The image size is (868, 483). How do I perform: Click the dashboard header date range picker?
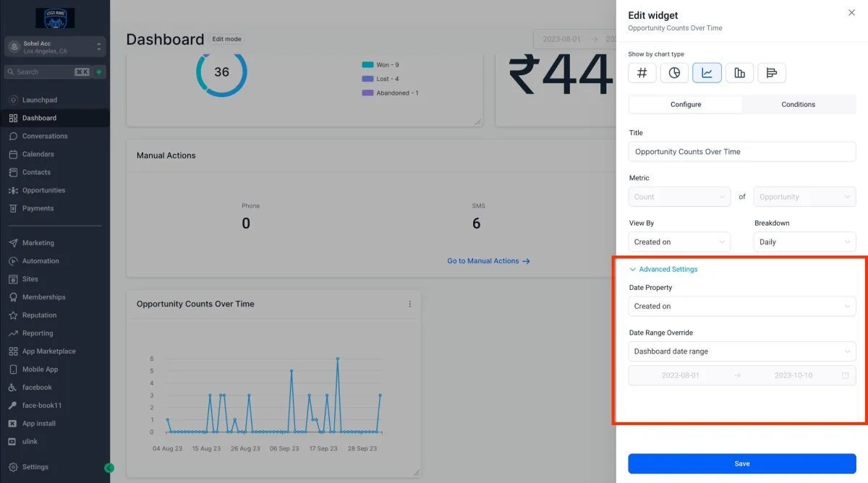pyautogui.click(x=574, y=39)
